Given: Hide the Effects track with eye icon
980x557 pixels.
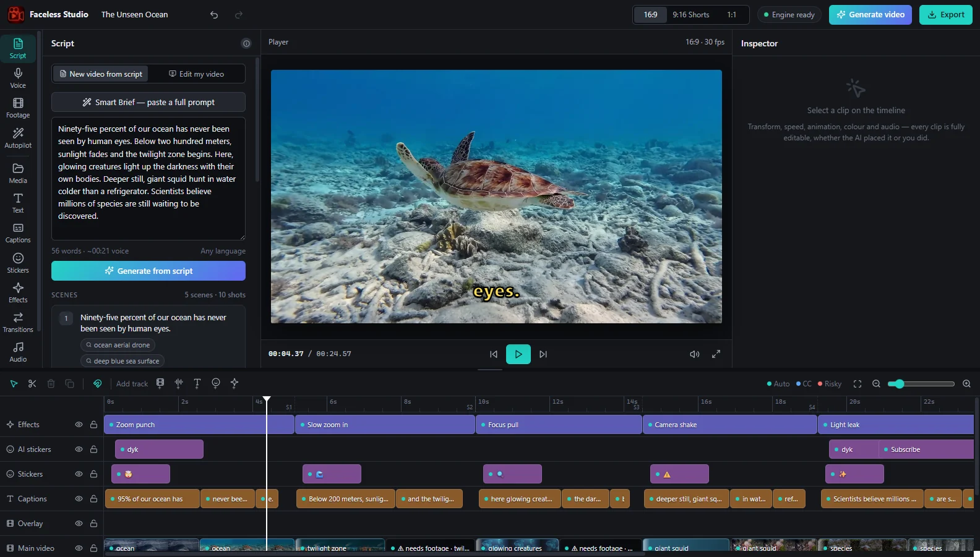Looking at the screenshot, I should point(79,425).
